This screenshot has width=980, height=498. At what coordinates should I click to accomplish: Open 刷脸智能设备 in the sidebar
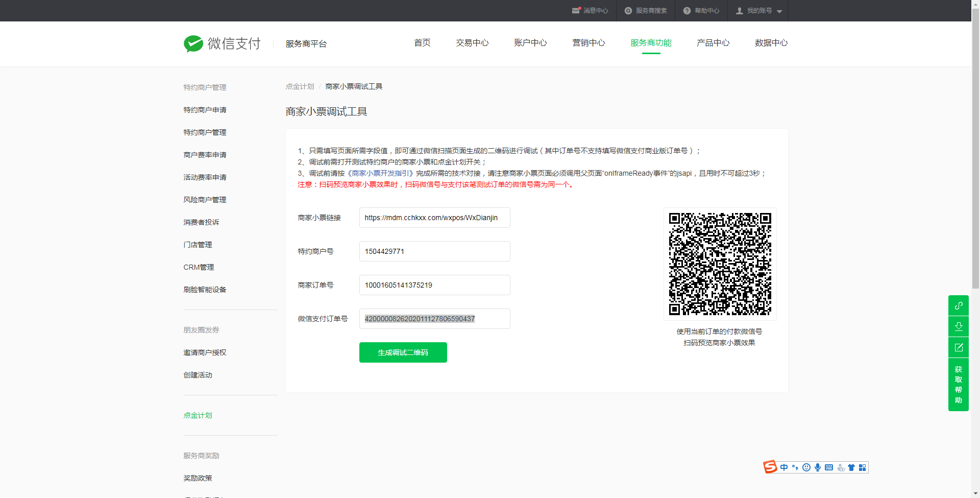click(x=205, y=290)
